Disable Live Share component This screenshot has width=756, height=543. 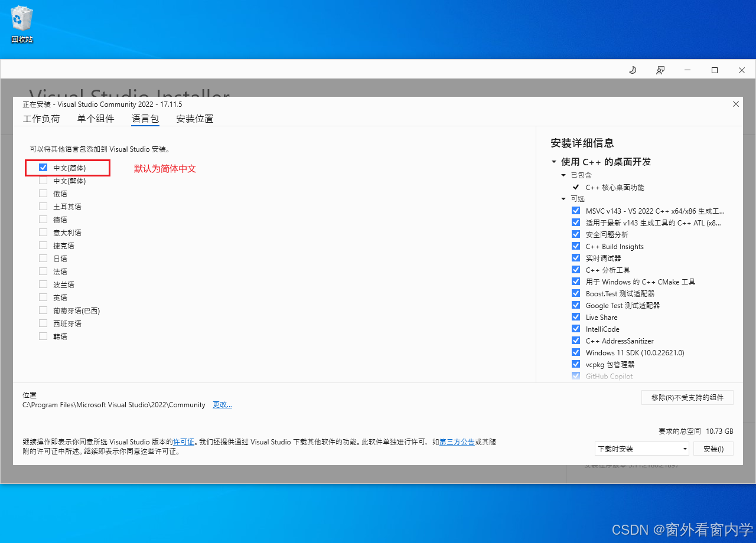(x=576, y=317)
